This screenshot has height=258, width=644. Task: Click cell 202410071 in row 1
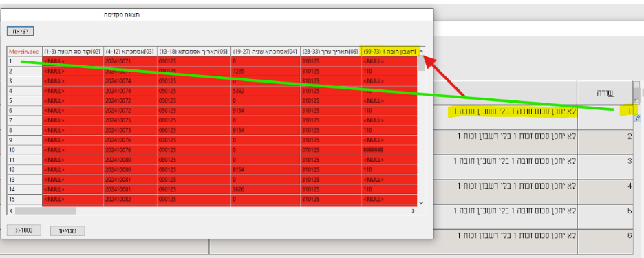point(130,61)
